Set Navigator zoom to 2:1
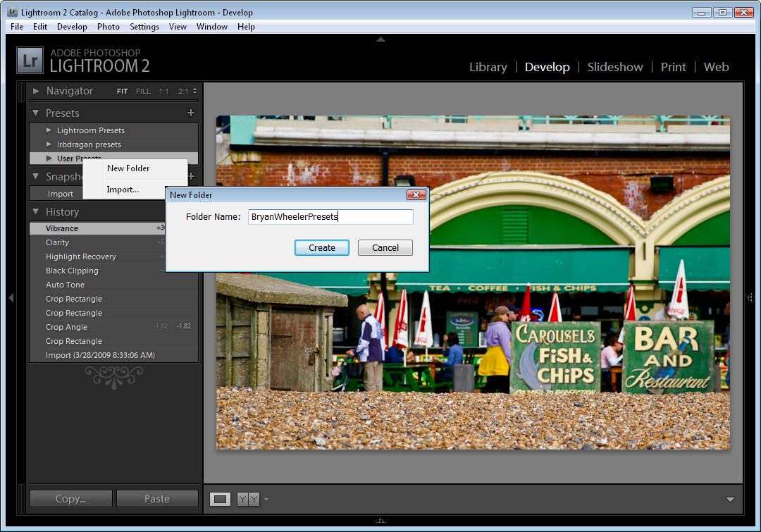This screenshot has width=761, height=532. [x=183, y=92]
